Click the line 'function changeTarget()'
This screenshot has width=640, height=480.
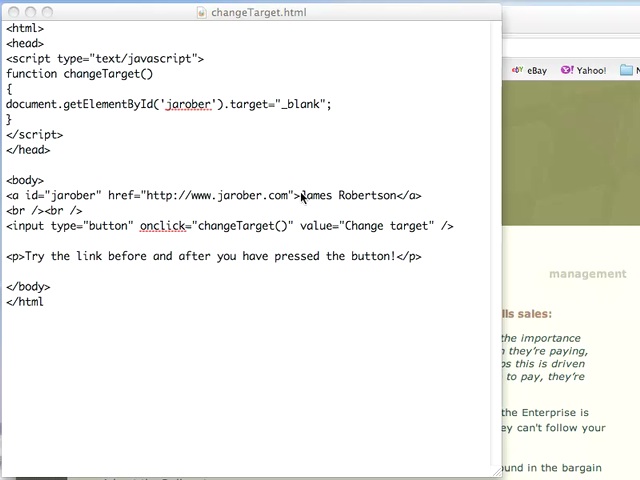(x=80, y=74)
